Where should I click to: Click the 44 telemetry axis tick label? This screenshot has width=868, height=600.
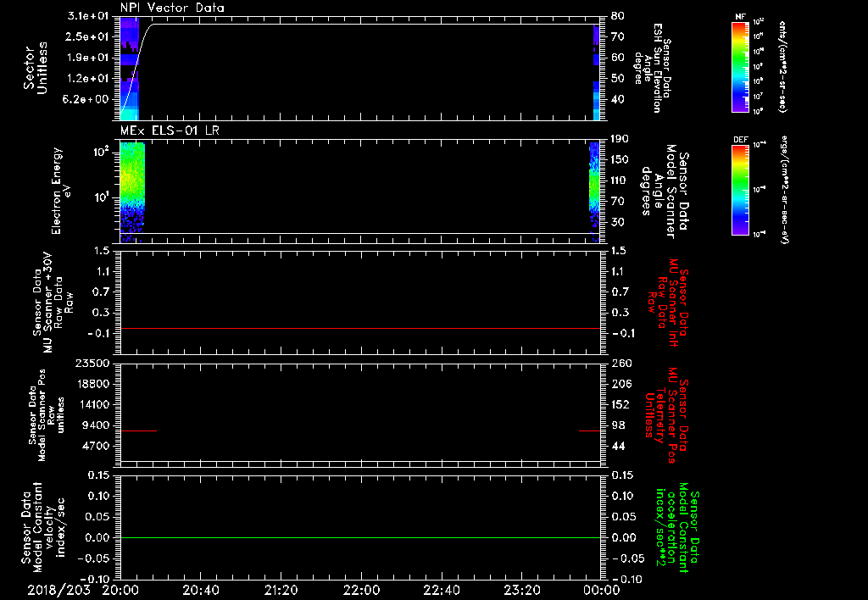[618, 446]
